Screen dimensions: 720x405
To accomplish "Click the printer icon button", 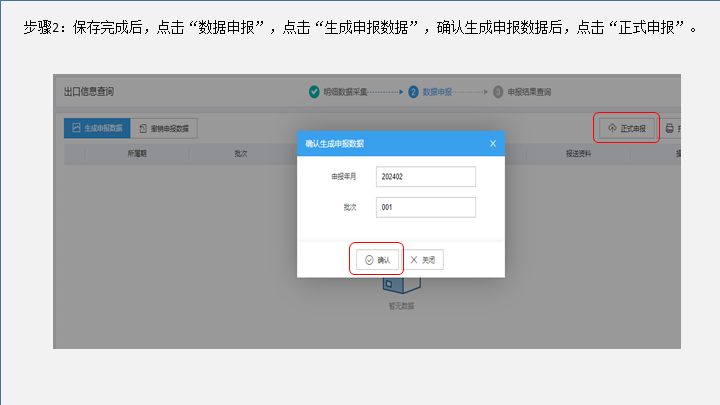I will (670, 128).
